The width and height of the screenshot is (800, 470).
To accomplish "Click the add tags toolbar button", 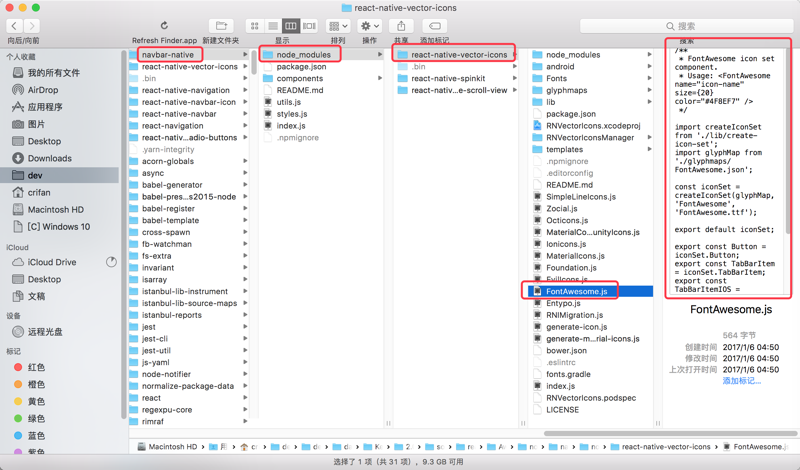I will (435, 26).
